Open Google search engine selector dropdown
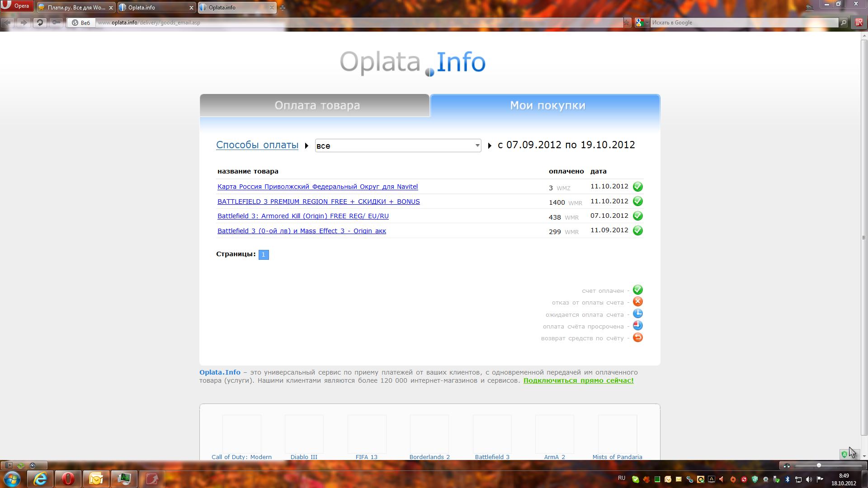Screen dimensions: 868x488 point(642,23)
